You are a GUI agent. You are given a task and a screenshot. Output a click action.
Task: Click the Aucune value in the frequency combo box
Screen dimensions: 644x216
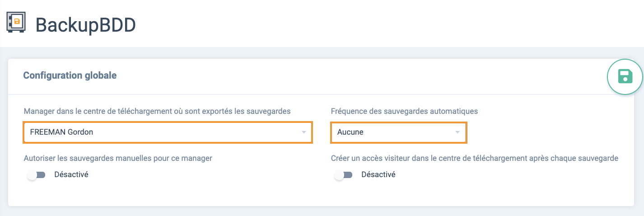(350, 132)
